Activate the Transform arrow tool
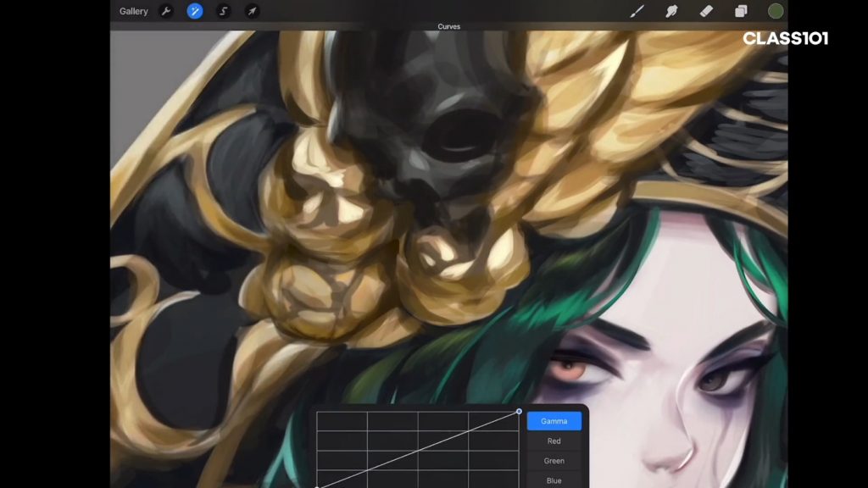868x488 pixels. [252, 11]
